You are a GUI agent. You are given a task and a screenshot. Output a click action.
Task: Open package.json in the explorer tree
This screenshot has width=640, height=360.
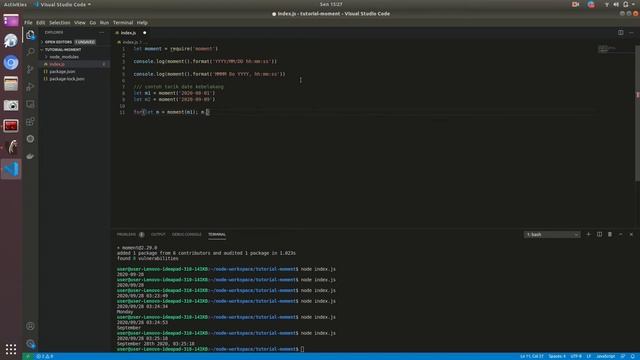point(62,71)
